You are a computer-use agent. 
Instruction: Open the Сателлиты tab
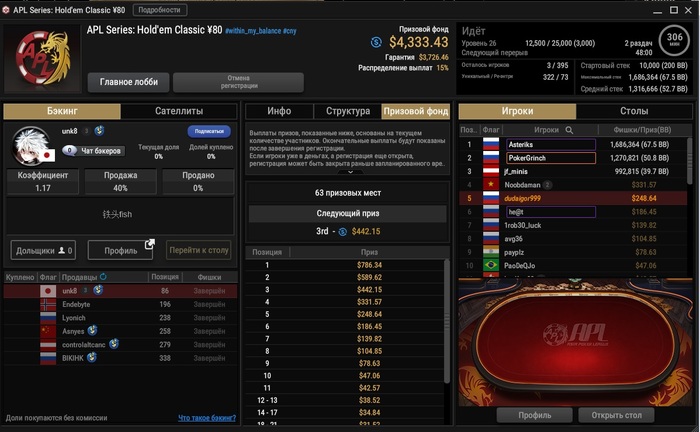pyautogui.click(x=179, y=111)
